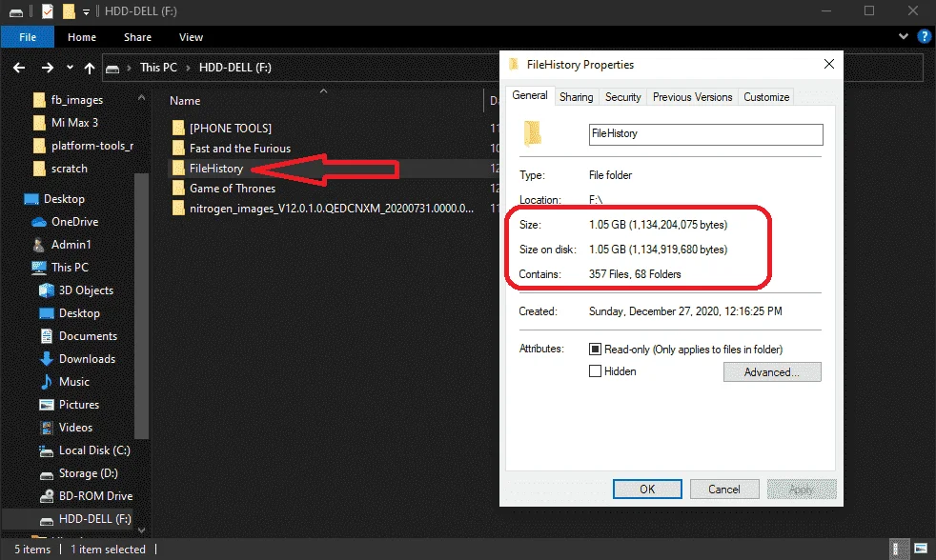Sort files by Name column header

tap(185, 101)
